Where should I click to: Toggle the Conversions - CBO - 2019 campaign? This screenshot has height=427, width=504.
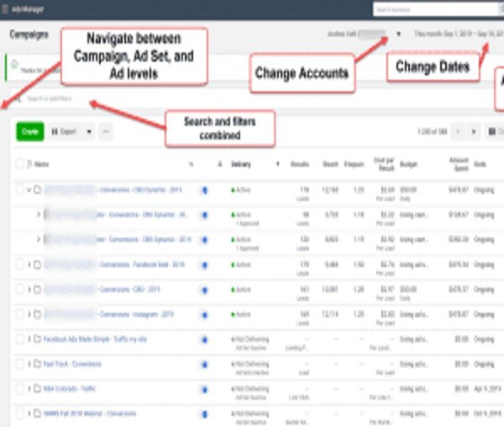pyautogui.click(x=204, y=290)
